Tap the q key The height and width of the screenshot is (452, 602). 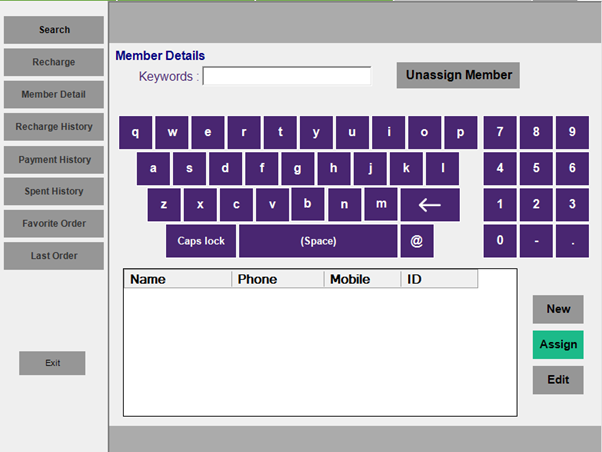pos(136,132)
